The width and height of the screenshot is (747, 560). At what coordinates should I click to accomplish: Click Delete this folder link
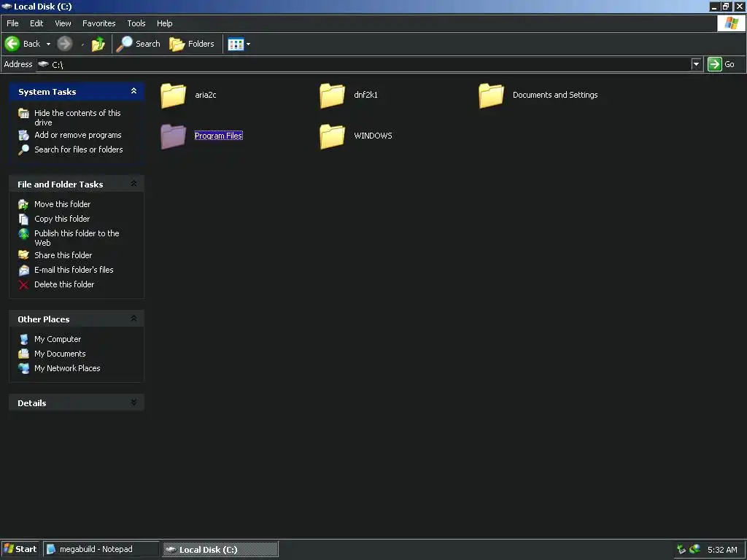64,285
